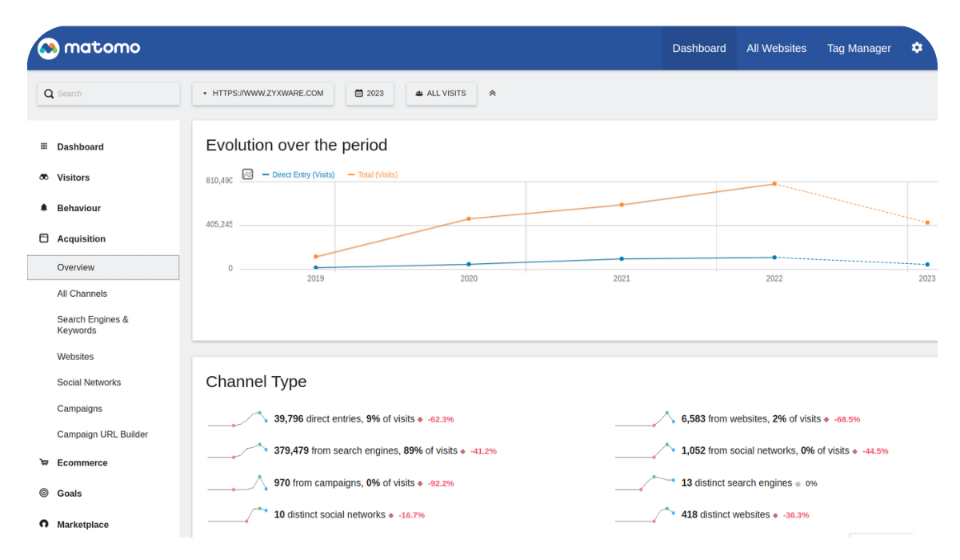
Task: Click the Behaviour bell icon
Action: coord(44,208)
